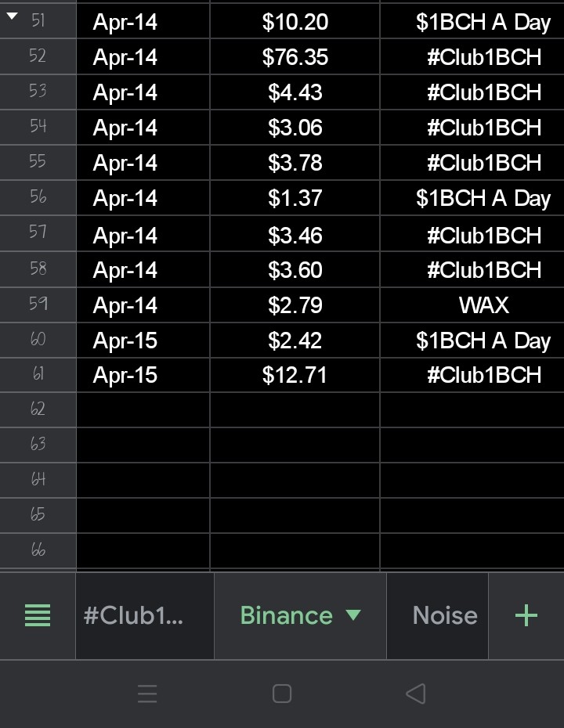Image resolution: width=564 pixels, height=728 pixels.
Task: Select the $10.20 cell in row 51
Action: 295,21
